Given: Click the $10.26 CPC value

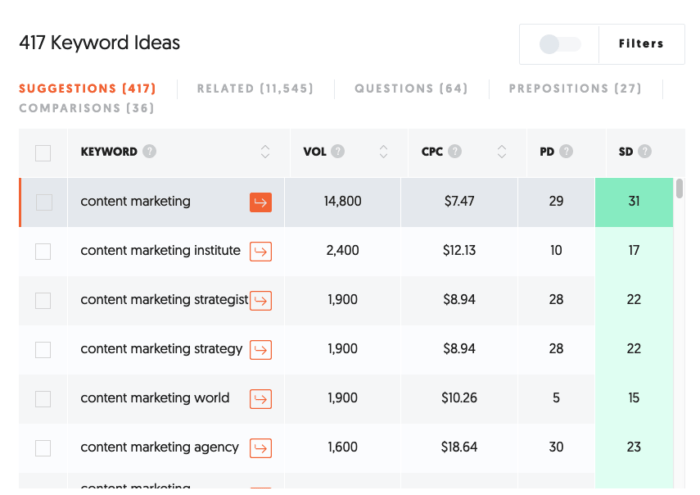Looking at the screenshot, I should point(459,398).
